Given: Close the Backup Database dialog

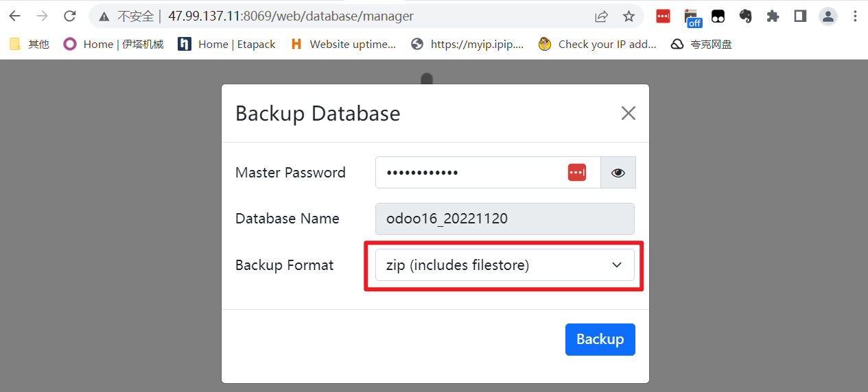Looking at the screenshot, I should click(628, 114).
